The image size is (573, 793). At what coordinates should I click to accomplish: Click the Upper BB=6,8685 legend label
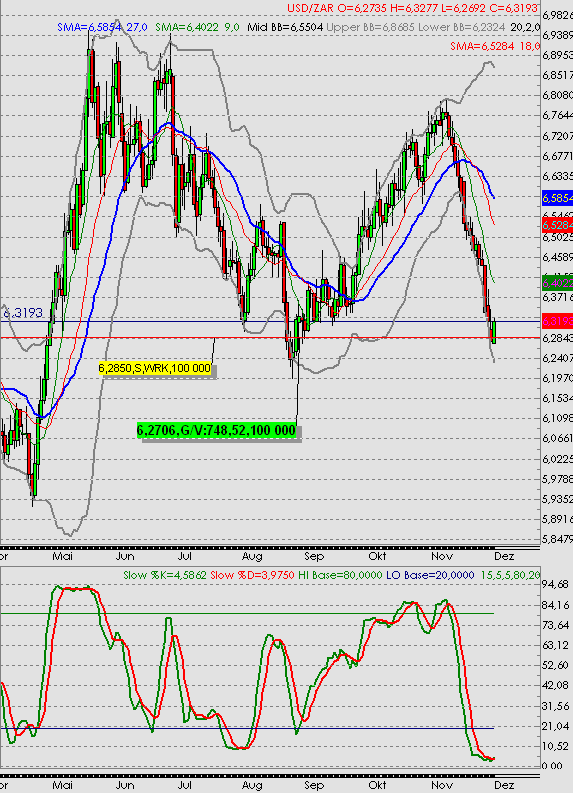[371, 27]
